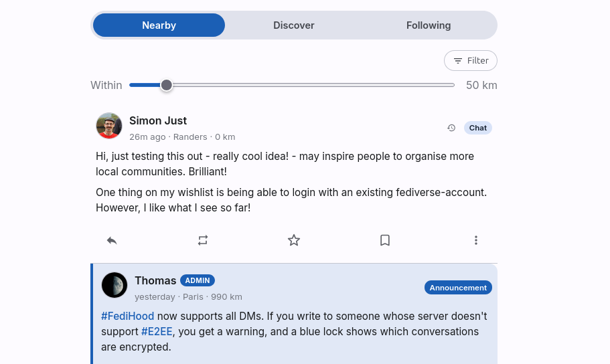
Task: Open Thomas's moon avatar
Action: click(115, 285)
